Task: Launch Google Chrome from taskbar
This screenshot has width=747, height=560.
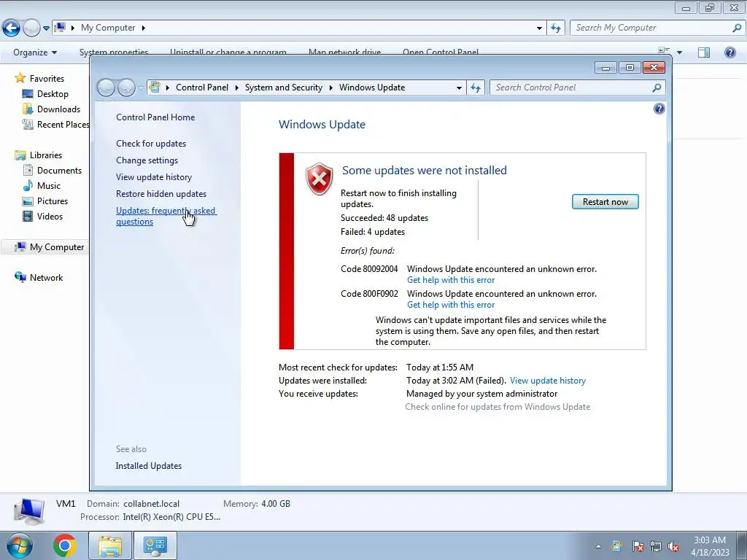Action: 65,545
